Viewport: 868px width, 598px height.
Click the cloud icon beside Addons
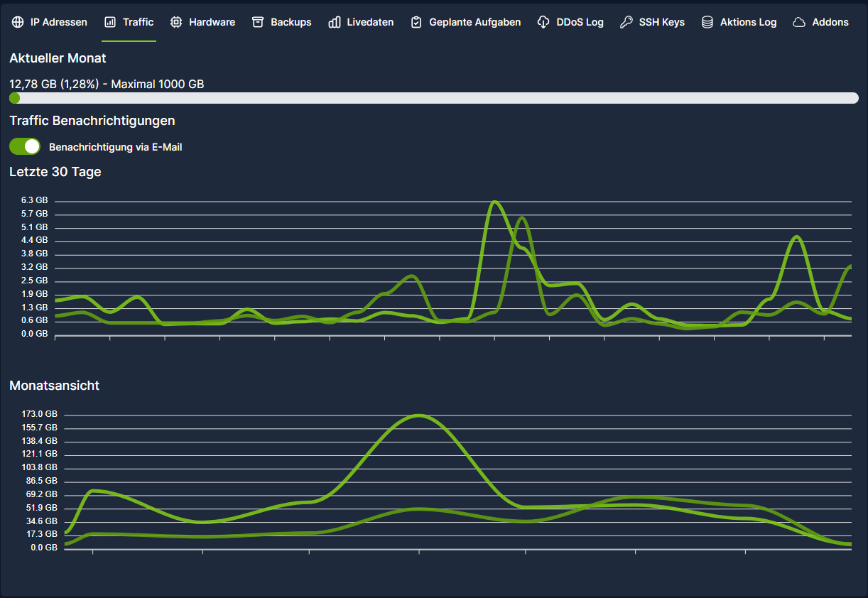click(799, 22)
